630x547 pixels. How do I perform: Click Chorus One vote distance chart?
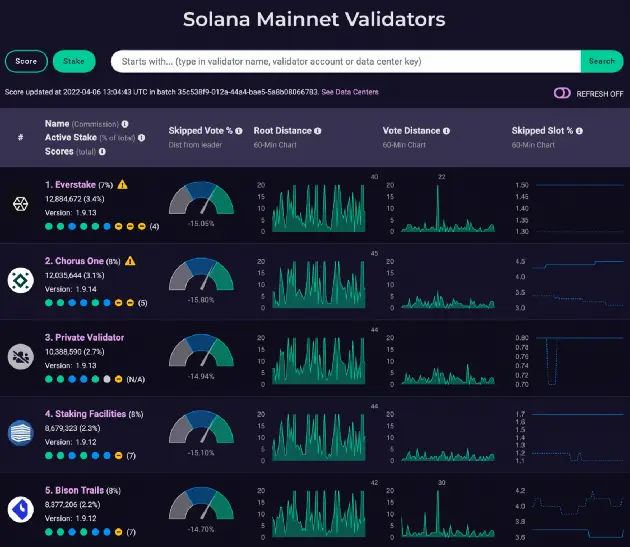(448, 284)
